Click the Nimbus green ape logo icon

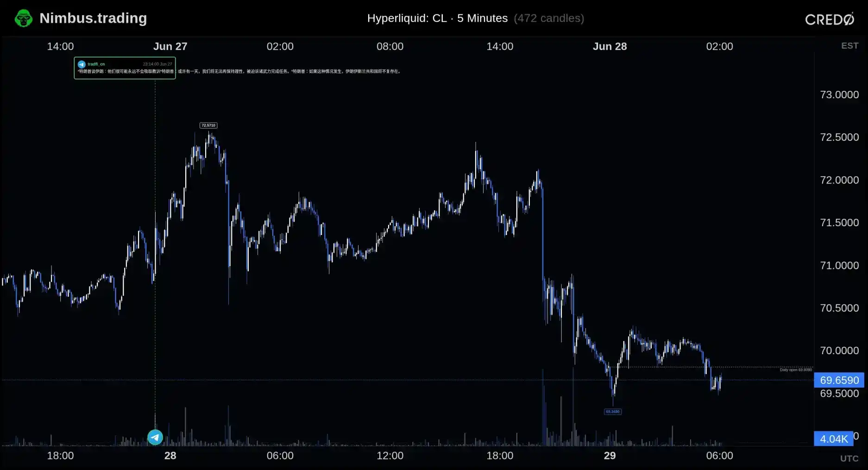coord(24,19)
